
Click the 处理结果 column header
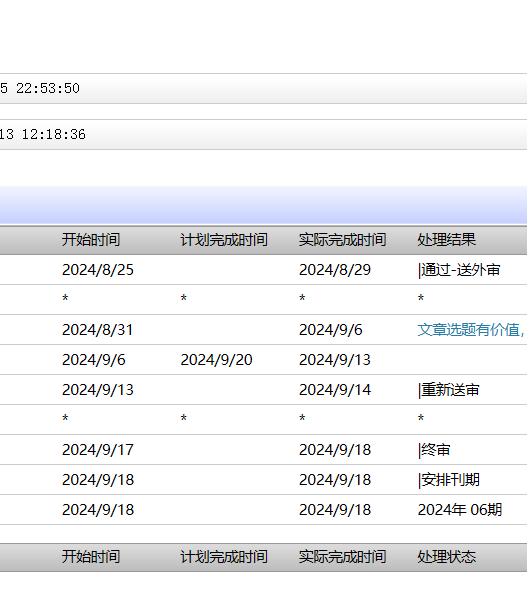pyautogui.click(x=447, y=240)
